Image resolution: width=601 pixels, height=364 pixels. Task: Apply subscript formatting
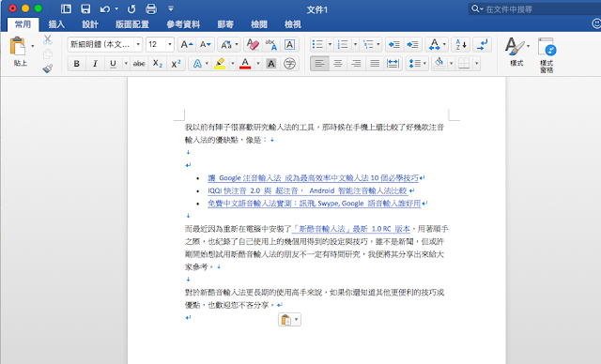(x=158, y=64)
